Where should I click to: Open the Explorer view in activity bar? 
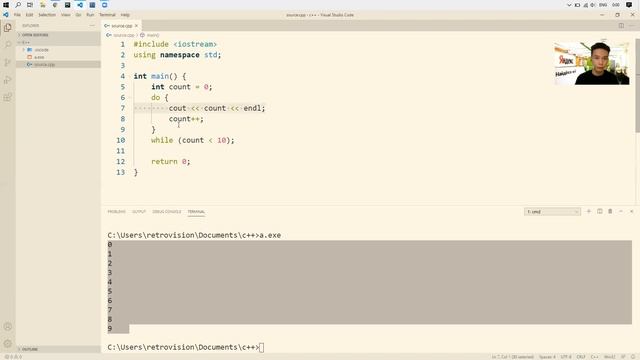pyautogui.click(x=8, y=28)
